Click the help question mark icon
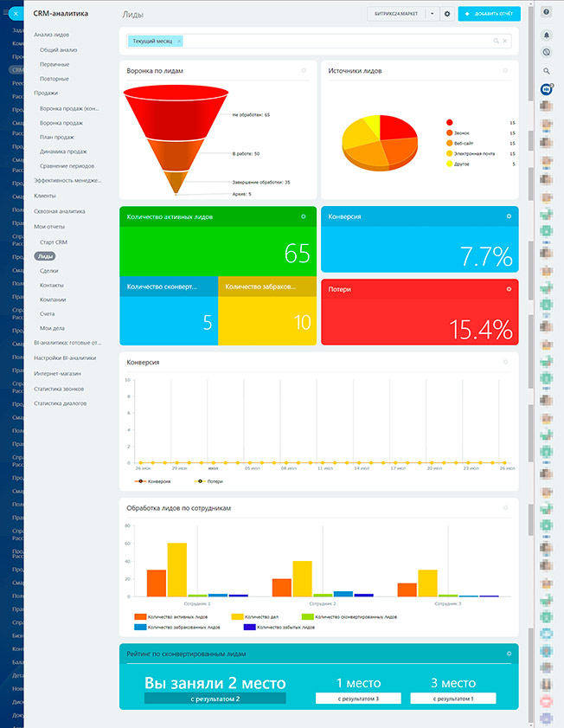Image resolution: width=564 pixels, height=728 pixels. pos(547,12)
